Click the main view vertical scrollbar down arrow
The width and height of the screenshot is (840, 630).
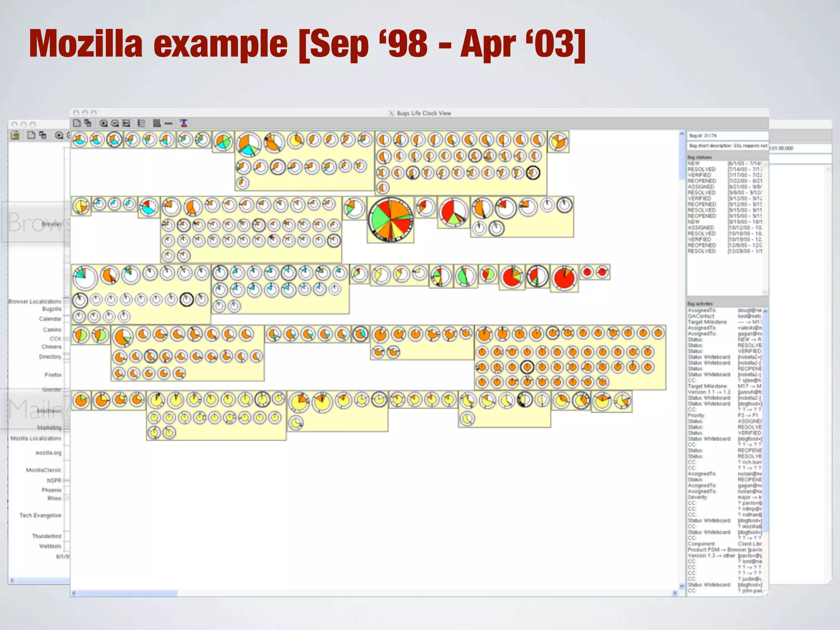(682, 586)
